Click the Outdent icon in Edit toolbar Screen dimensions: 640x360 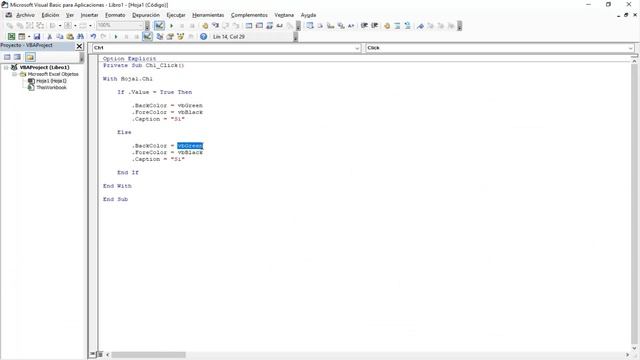[x=374, y=26]
